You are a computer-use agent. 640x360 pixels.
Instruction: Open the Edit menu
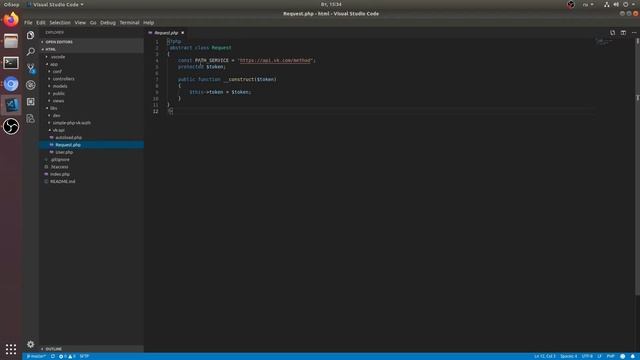click(40, 23)
